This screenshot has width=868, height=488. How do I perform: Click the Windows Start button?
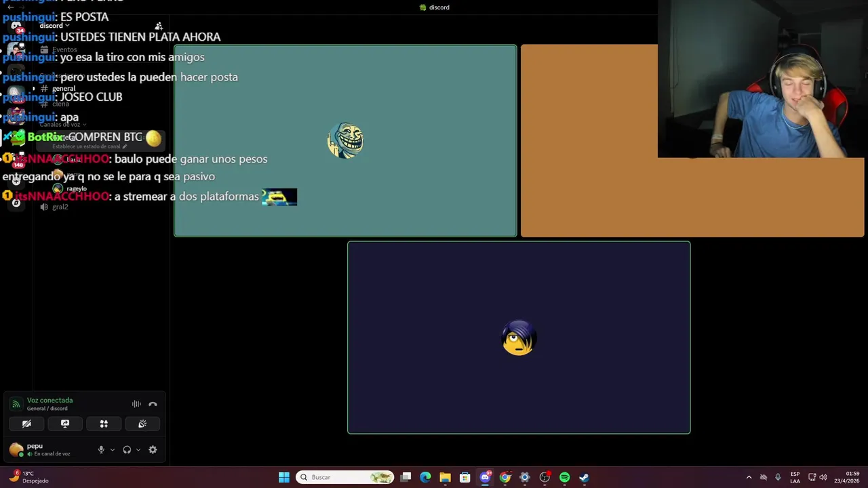click(x=284, y=477)
